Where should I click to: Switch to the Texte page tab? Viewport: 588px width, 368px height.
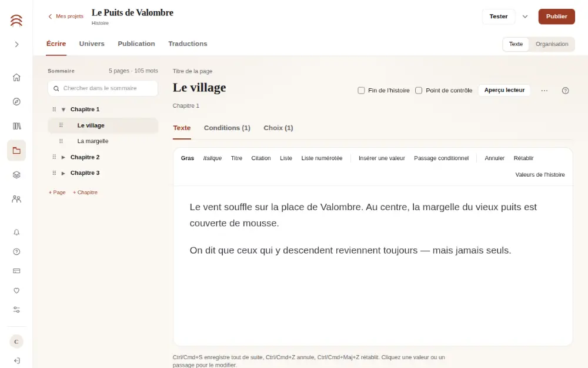pos(182,128)
